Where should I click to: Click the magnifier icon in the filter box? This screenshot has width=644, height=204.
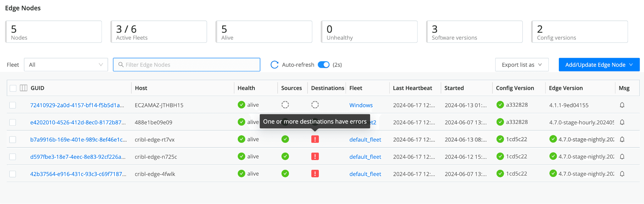pyautogui.click(x=121, y=65)
